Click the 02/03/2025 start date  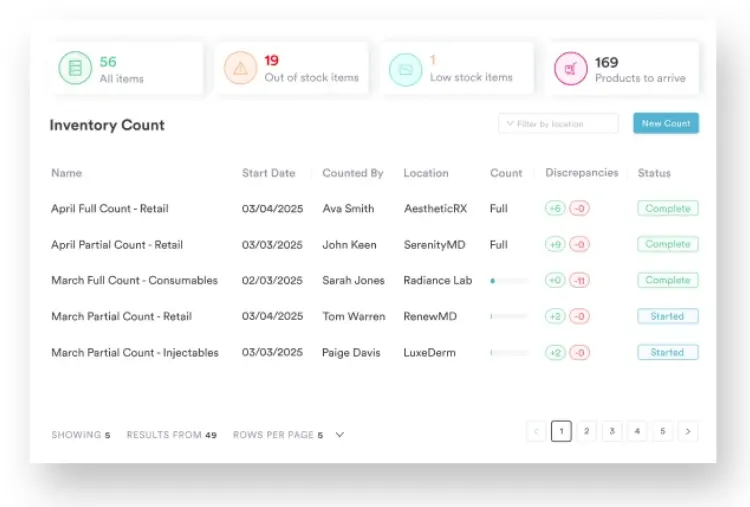272,280
